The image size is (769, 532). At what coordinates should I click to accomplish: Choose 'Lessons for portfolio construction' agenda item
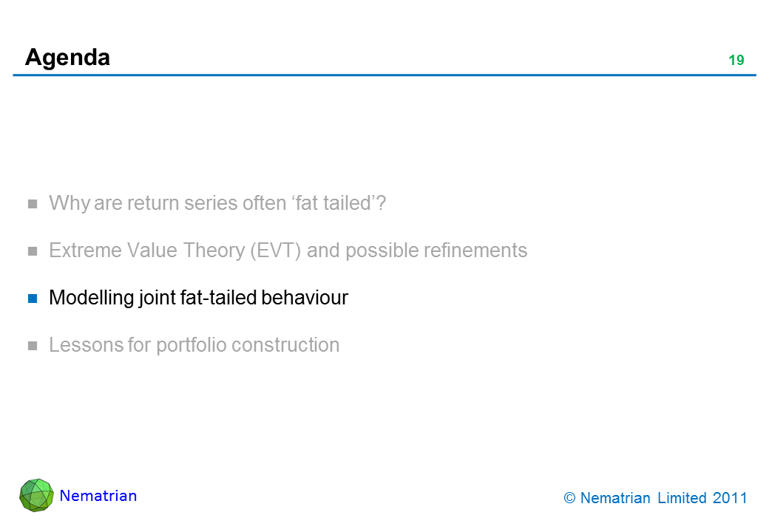coord(194,345)
